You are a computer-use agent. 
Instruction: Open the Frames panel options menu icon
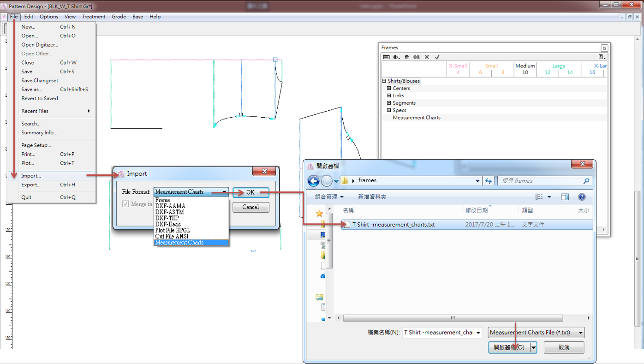pos(602,57)
